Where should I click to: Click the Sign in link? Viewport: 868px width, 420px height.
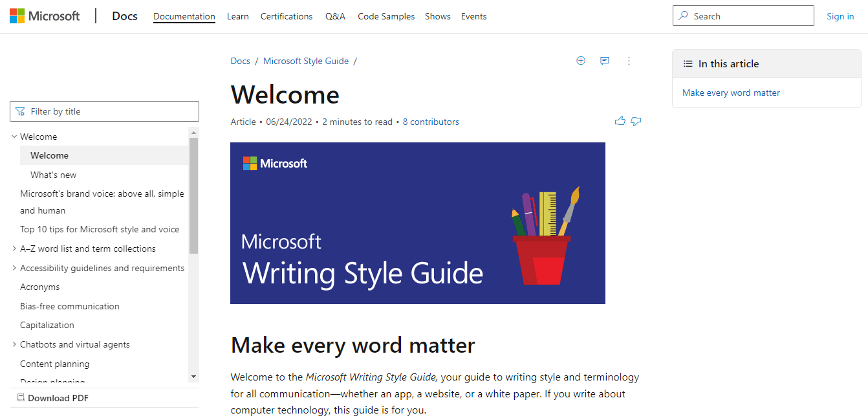(840, 16)
